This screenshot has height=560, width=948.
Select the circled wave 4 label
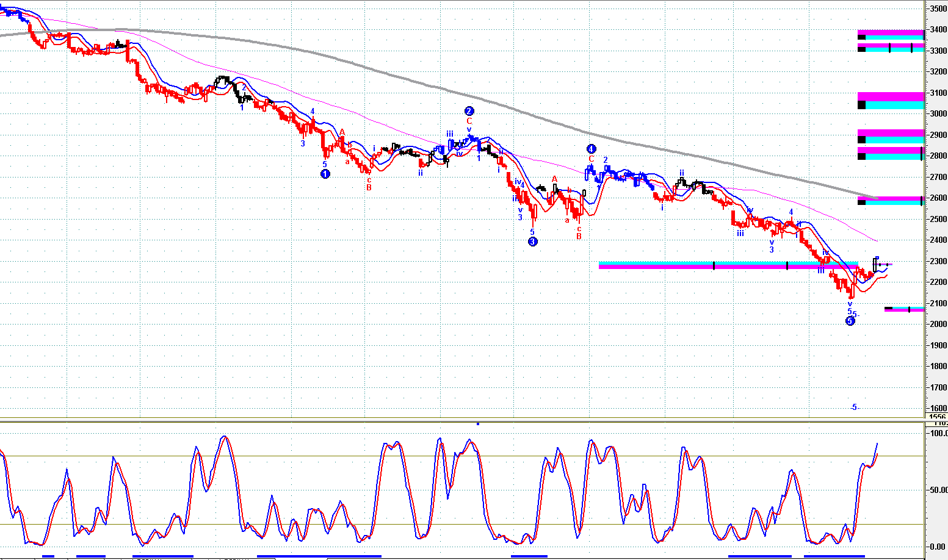(x=591, y=149)
